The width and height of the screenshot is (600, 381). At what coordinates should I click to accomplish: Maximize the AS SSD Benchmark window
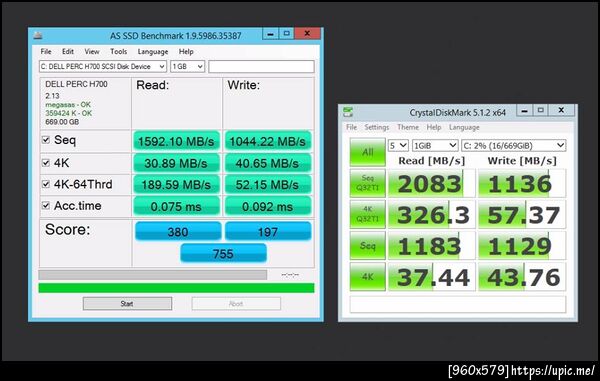(287, 34)
